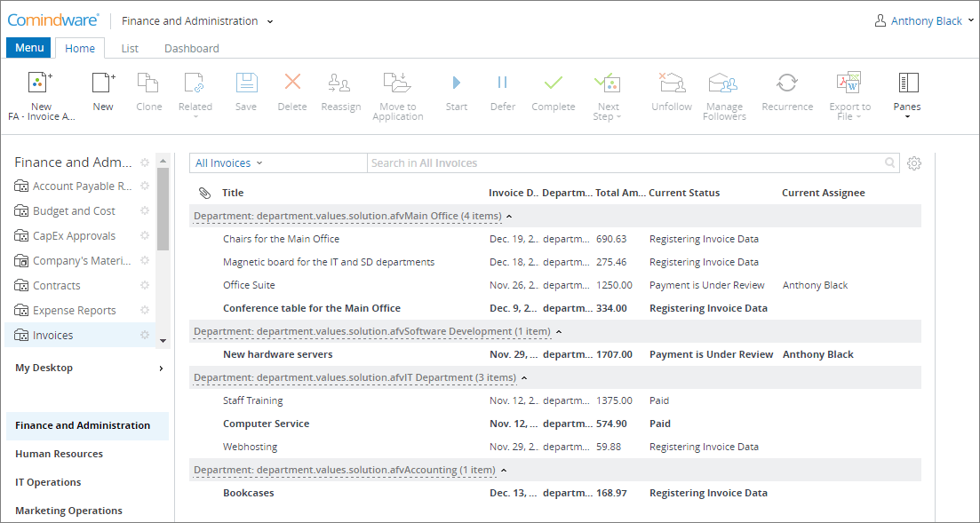
Task: Click inside the Search in All Invoices field
Action: pos(622,162)
